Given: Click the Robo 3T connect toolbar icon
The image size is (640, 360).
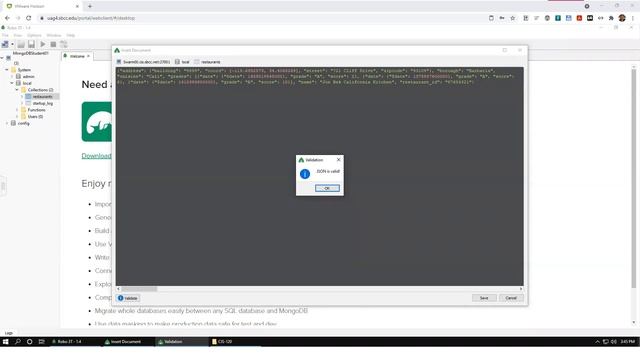Looking at the screenshot, I should [x=5, y=44].
